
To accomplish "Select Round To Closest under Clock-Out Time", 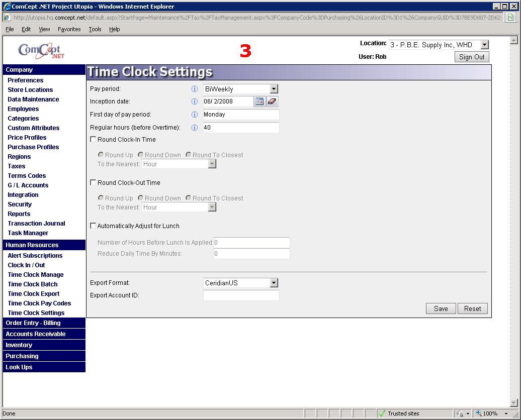I will click(189, 198).
